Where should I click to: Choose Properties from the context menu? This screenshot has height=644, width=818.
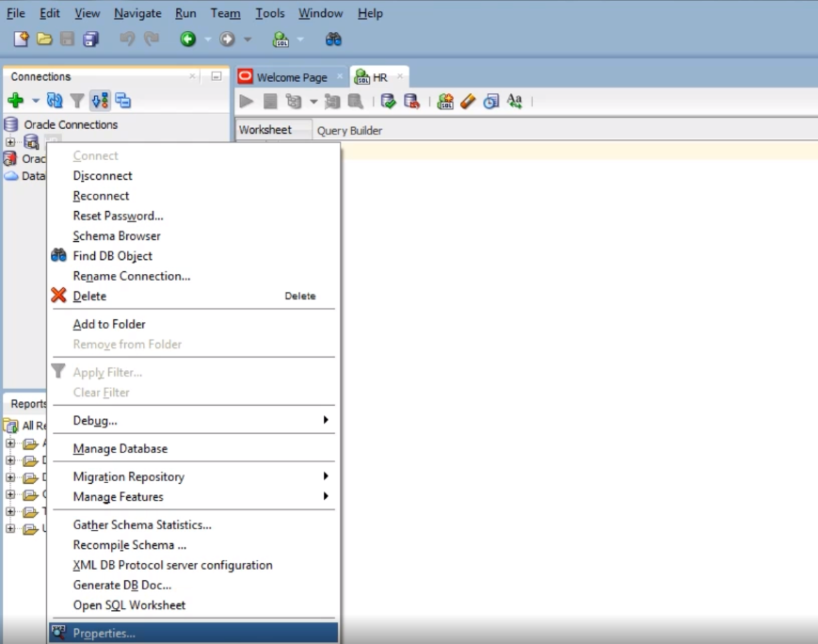[104, 633]
